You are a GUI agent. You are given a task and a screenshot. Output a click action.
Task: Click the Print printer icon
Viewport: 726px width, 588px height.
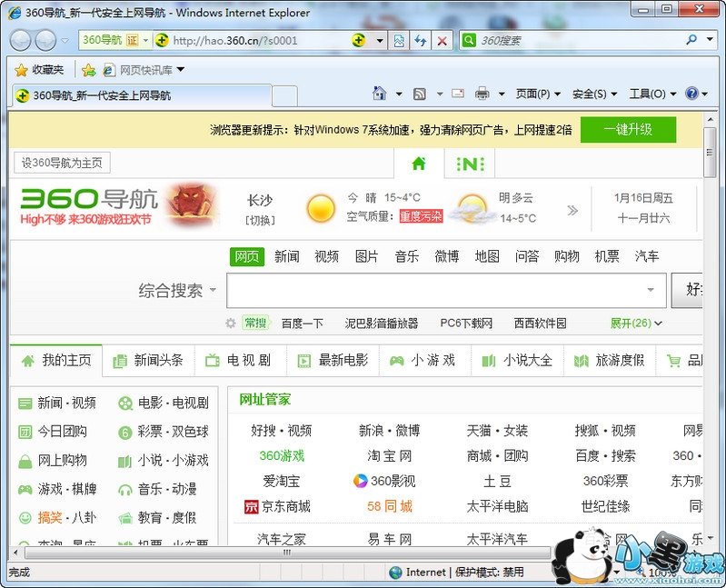482,94
